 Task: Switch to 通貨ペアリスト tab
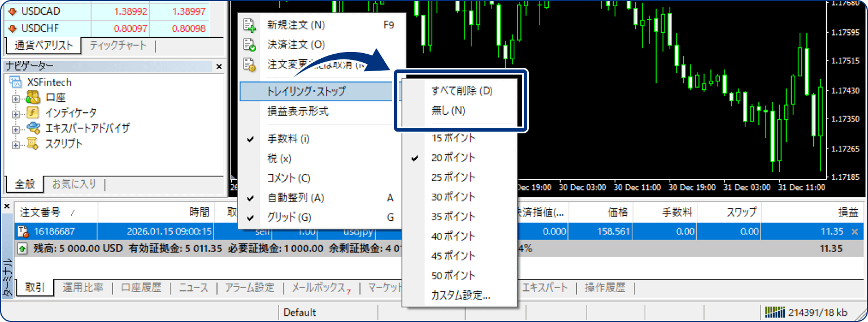[x=44, y=46]
